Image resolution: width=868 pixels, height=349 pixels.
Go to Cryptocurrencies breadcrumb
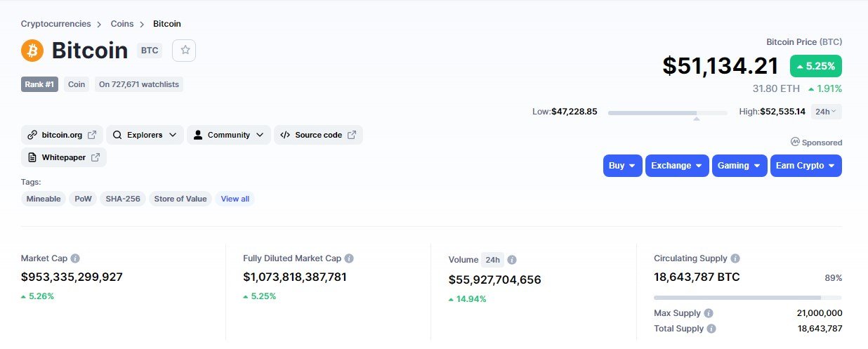click(x=55, y=24)
